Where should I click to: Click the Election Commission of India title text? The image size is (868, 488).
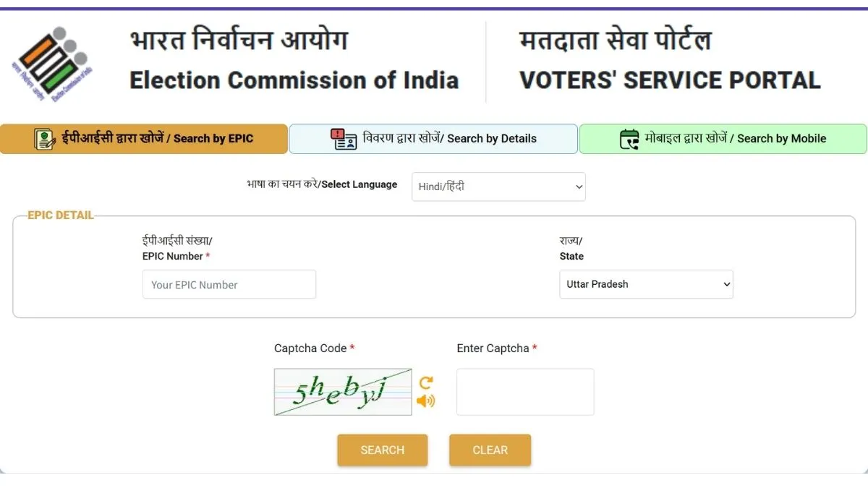294,80
